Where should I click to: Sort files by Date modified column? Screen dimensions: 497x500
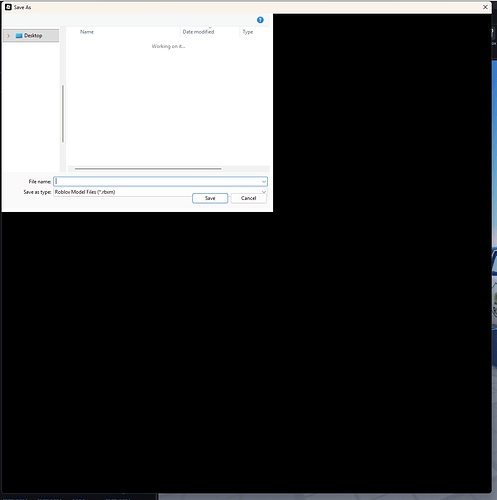pyautogui.click(x=198, y=32)
